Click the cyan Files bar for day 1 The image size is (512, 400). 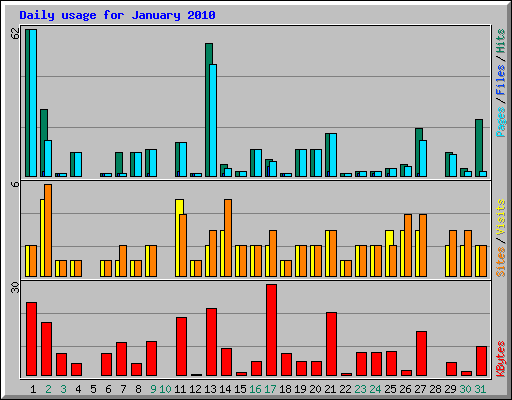coord(33,103)
